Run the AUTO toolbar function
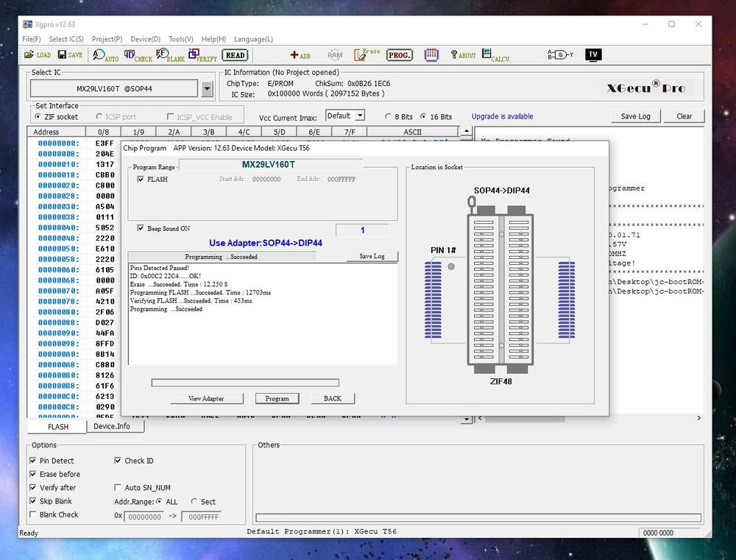This screenshot has height=560, width=736. pyautogui.click(x=105, y=55)
